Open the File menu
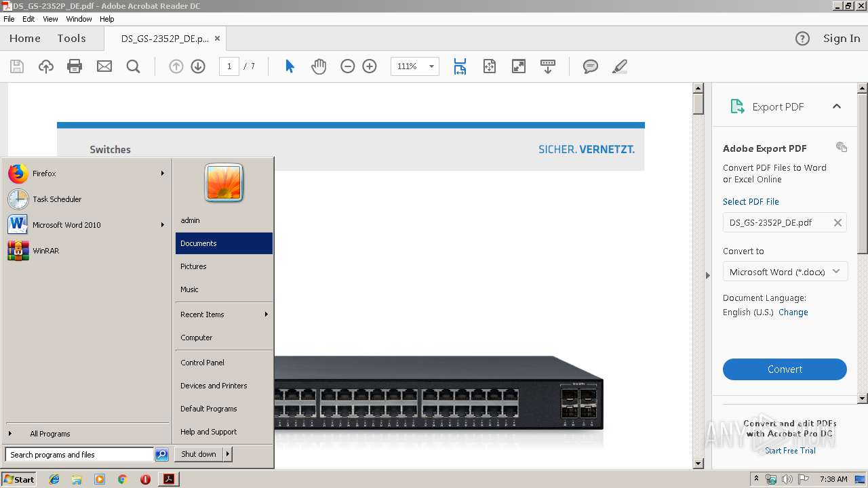The width and height of the screenshot is (868, 488). [x=9, y=19]
